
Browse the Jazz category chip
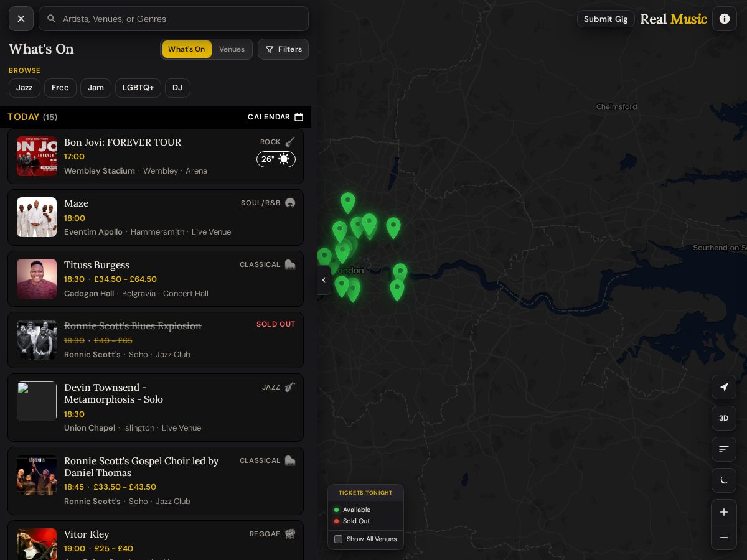24,88
